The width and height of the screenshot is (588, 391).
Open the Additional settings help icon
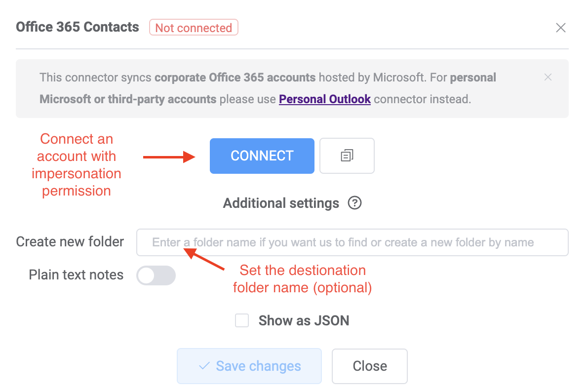(x=354, y=203)
